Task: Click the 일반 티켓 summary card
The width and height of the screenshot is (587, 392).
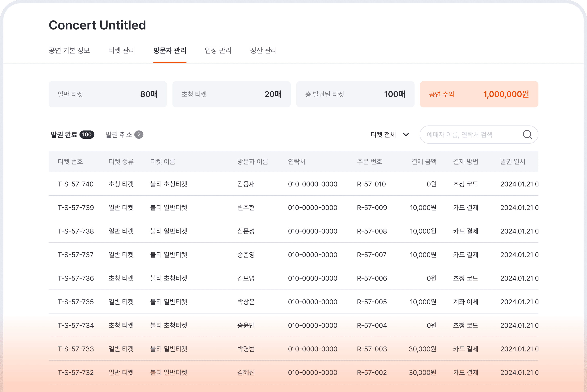Action: [108, 94]
